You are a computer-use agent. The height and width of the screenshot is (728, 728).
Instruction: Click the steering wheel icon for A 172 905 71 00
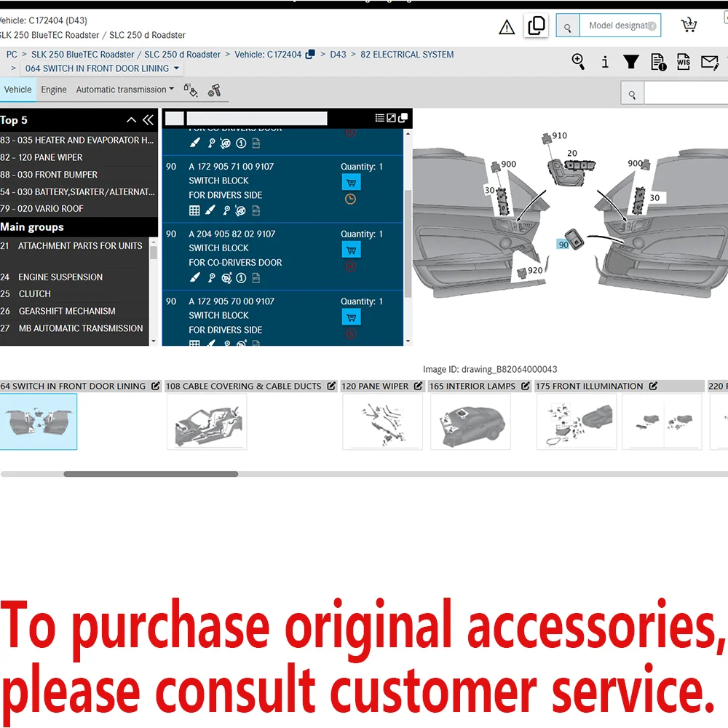[240, 211]
